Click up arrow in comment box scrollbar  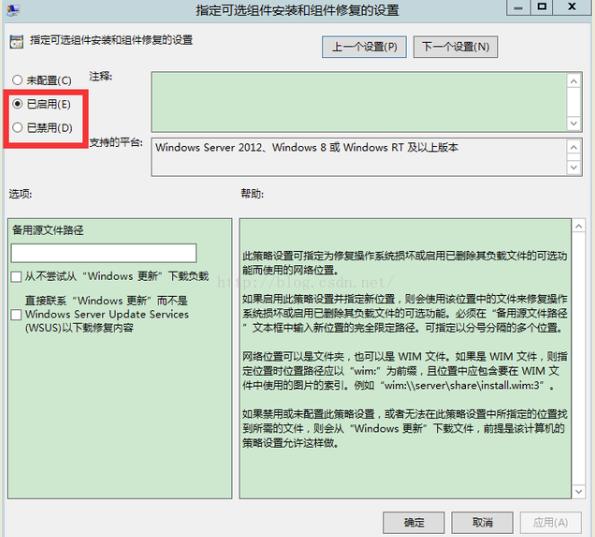pyautogui.click(x=574, y=81)
